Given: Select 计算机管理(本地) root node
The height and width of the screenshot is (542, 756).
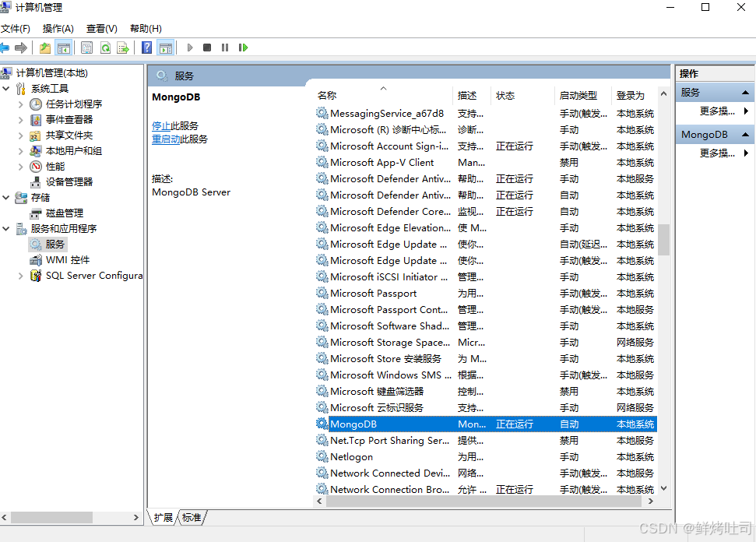Looking at the screenshot, I should [x=51, y=73].
